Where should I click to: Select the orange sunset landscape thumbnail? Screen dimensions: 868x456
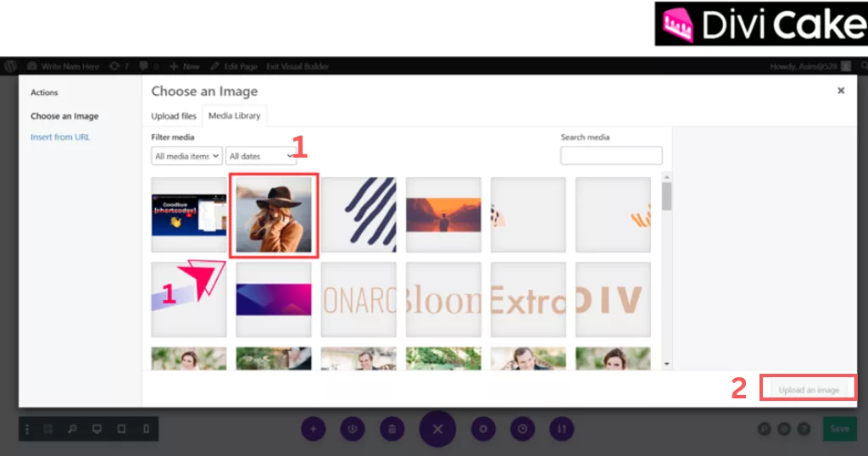443,214
